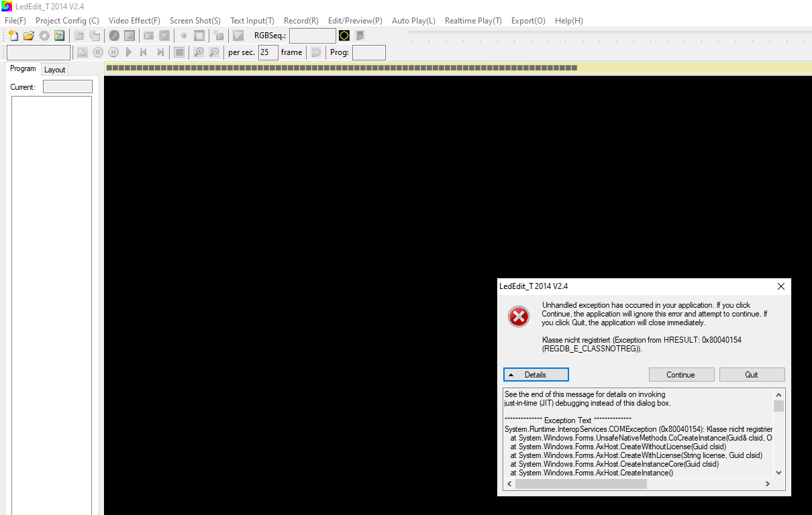This screenshot has height=515, width=812.
Task: Open the Text Input(T) menu
Action: (252, 21)
